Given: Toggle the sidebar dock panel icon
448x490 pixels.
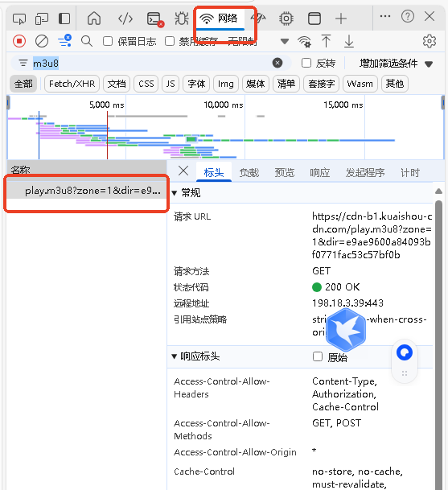Looking at the screenshot, I should pyautogui.click(x=64, y=19).
